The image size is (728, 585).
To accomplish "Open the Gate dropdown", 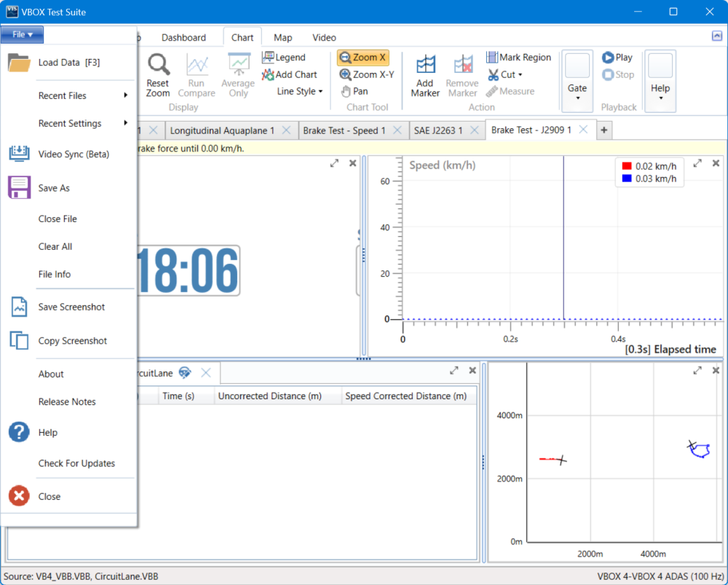I will click(577, 82).
